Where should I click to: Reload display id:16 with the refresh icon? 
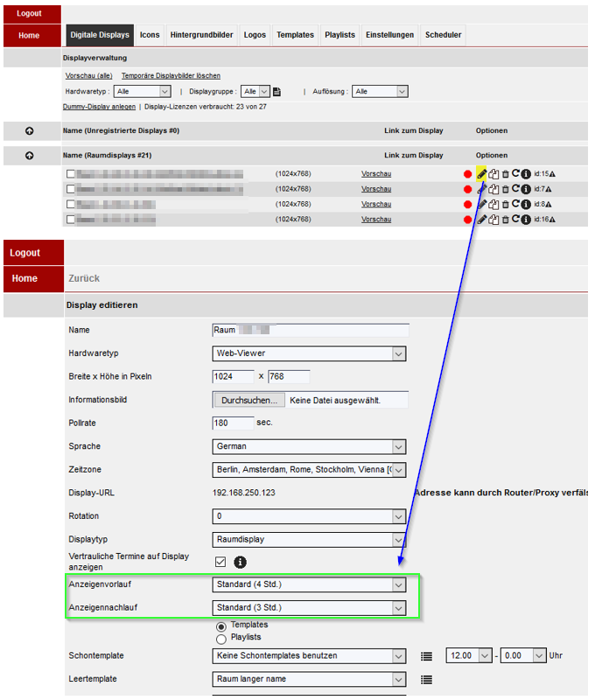coord(515,219)
